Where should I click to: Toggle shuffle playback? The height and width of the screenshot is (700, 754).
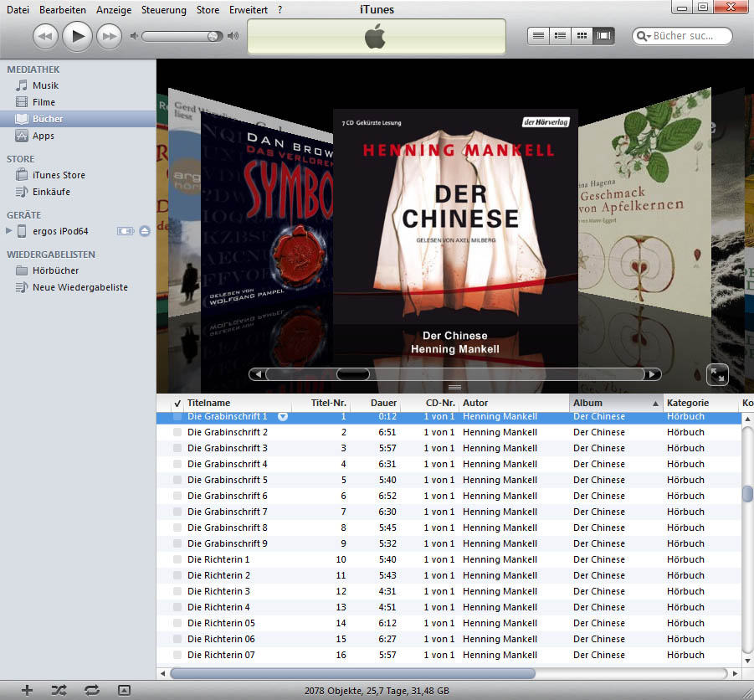[x=59, y=691]
